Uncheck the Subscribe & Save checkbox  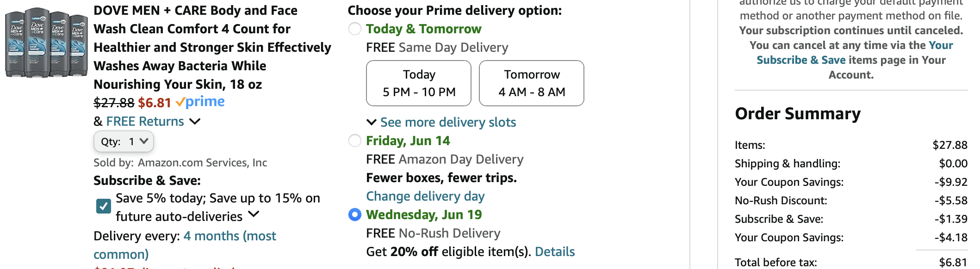[104, 206]
